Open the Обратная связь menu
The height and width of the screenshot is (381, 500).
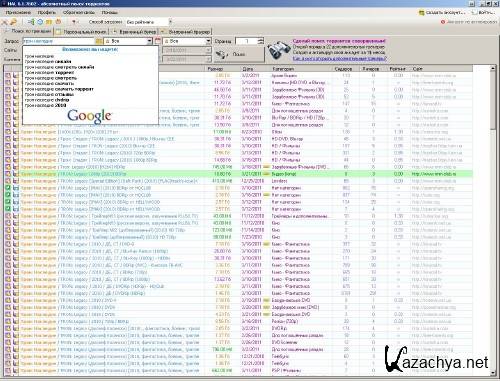pyautogui.click(x=79, y=12)
